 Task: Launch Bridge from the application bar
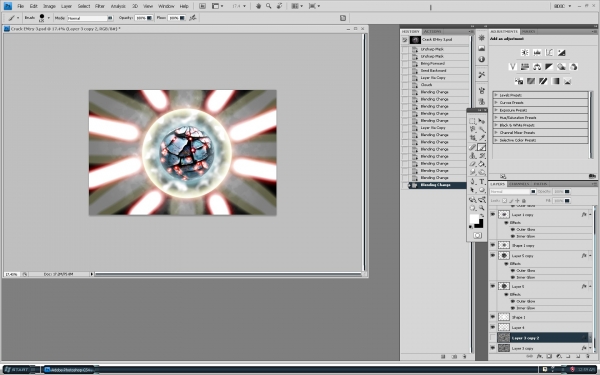point(202,6)
